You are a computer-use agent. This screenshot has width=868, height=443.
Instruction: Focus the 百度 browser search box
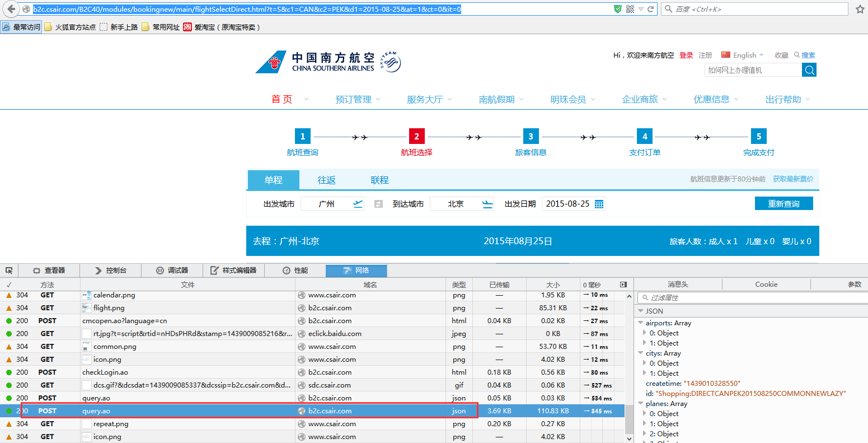tap(754, 9)
